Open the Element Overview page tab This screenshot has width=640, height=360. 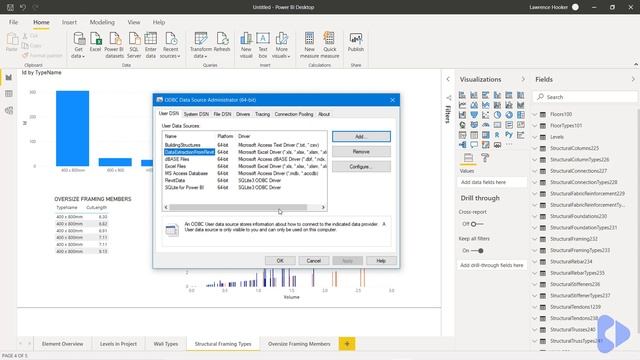tap(62, 344)
